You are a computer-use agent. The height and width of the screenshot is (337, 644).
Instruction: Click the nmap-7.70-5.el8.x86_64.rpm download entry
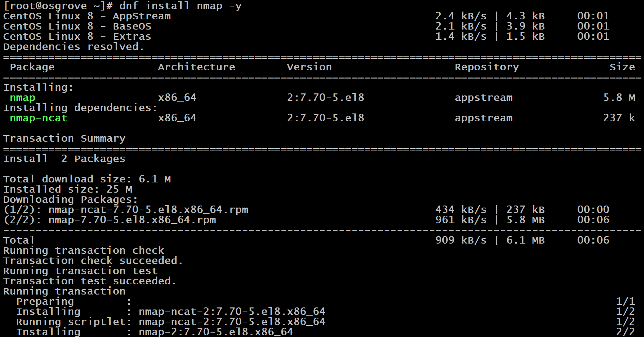coord(112,220)
